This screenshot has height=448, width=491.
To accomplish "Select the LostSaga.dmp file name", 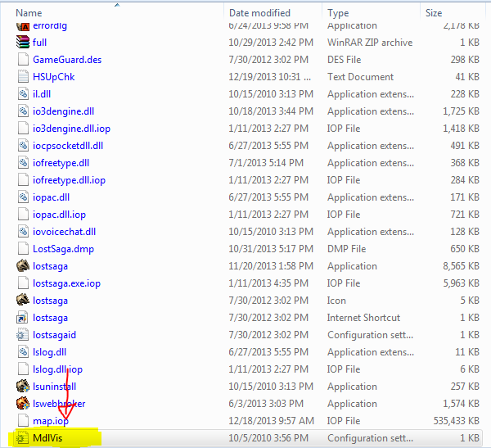I will pos(63,249).
